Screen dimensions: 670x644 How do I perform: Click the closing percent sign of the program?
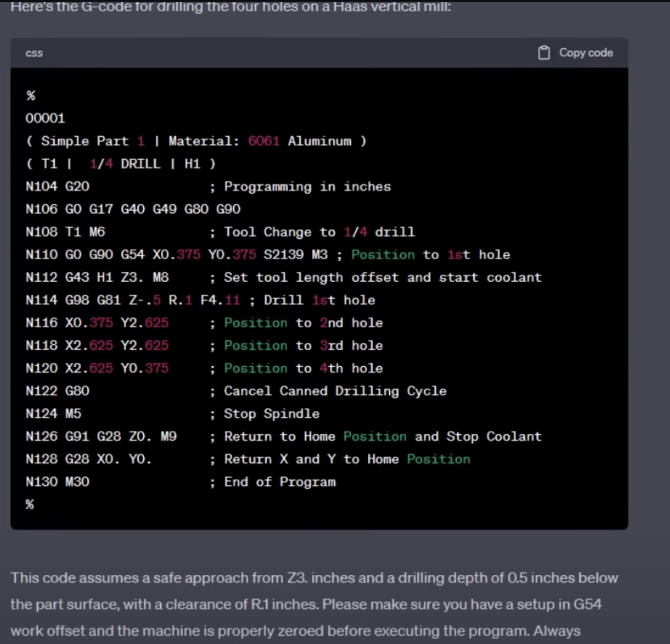[29, 504]
